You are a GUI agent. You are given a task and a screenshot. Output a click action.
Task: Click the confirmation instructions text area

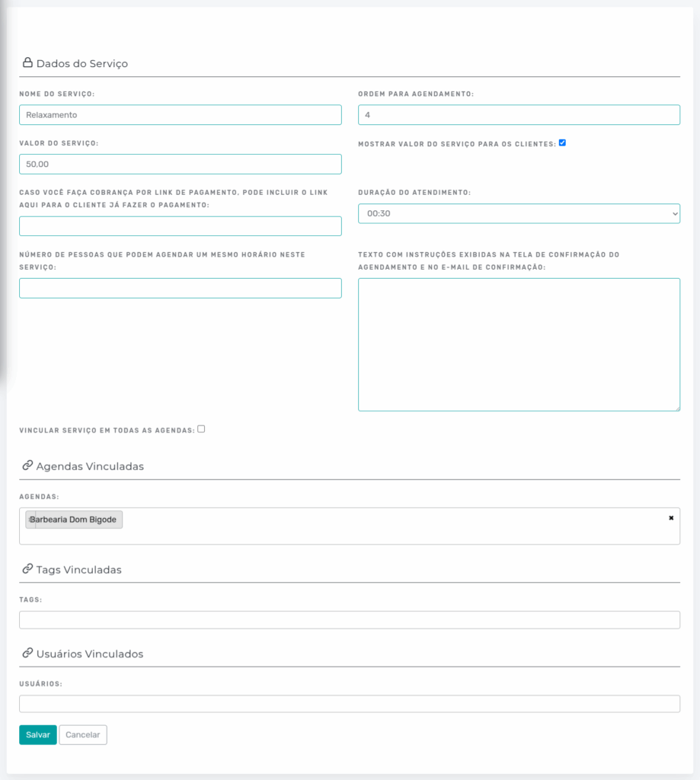pos(519,345)
